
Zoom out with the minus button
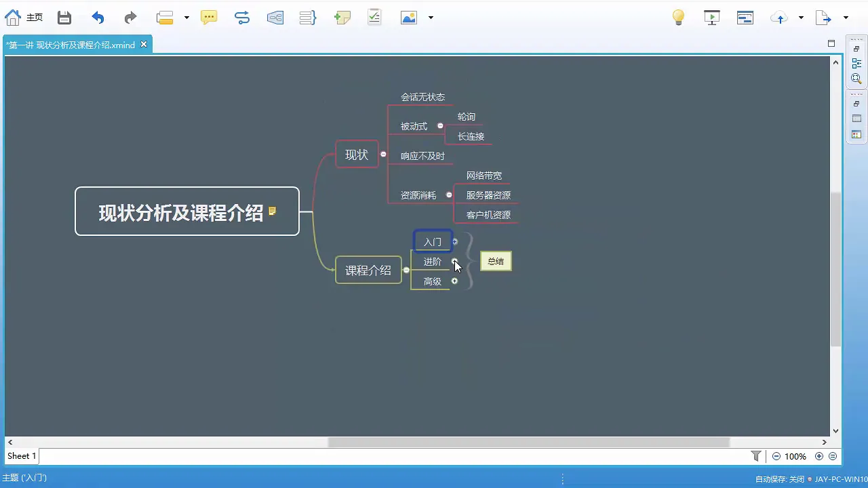[776, 457]
